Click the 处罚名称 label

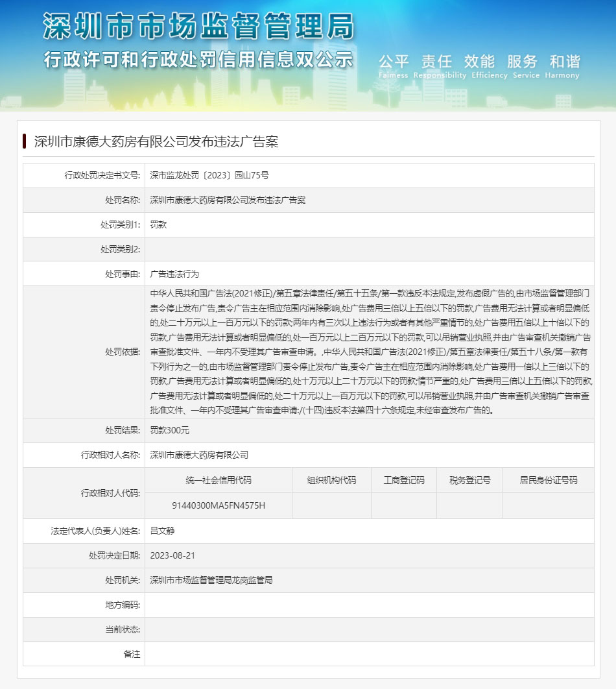pos(123,200)
